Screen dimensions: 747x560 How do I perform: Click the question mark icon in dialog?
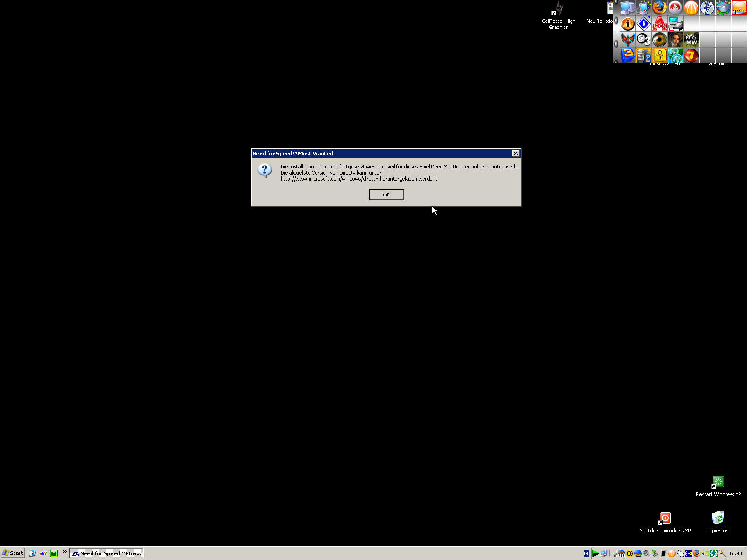coord(265,171)
